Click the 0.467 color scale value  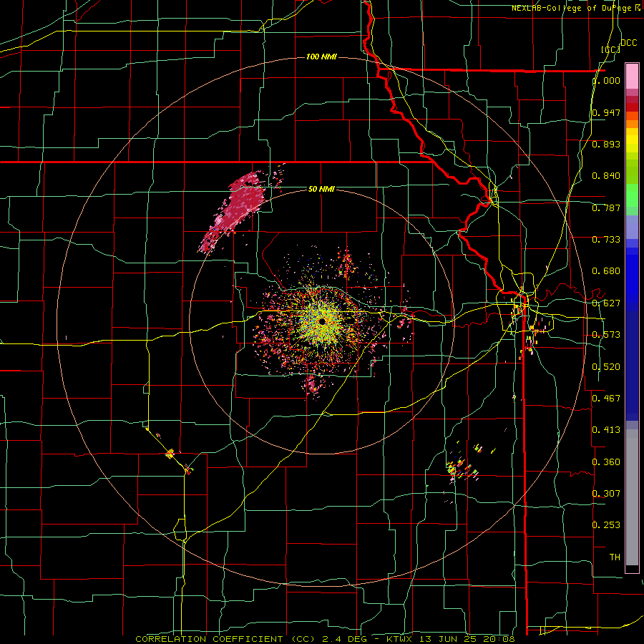click(606, 399)
